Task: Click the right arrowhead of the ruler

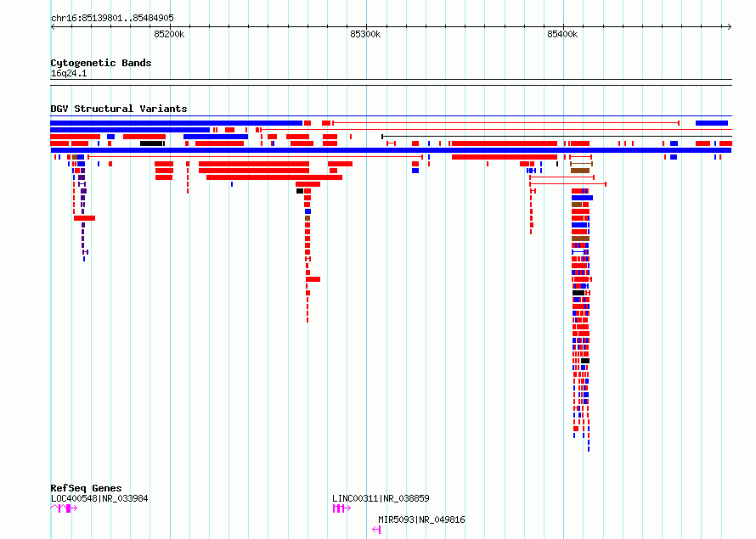Action: point(730,27)
